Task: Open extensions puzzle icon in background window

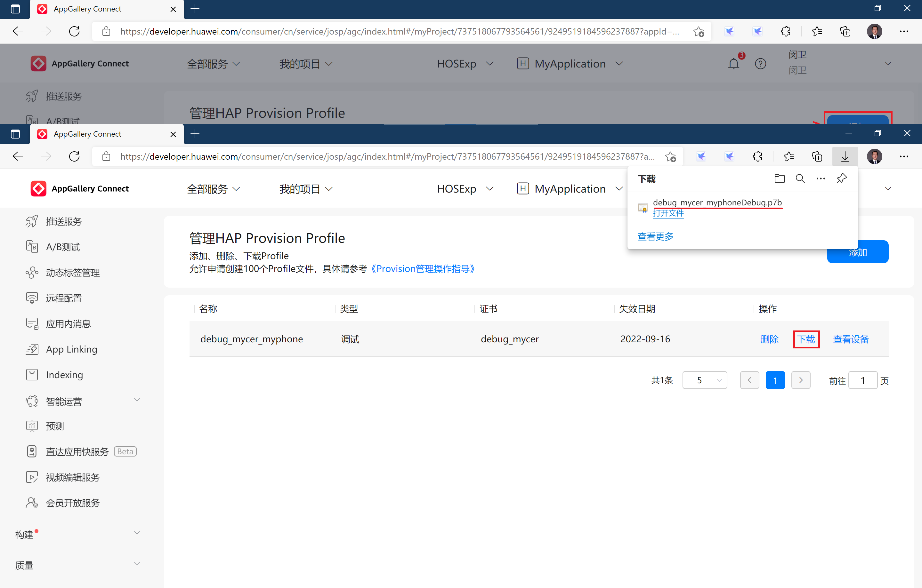Action: tap(786, 31)
